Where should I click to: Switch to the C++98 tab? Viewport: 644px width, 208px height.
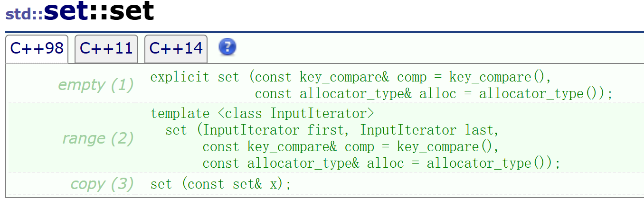(x=37, y=48)
